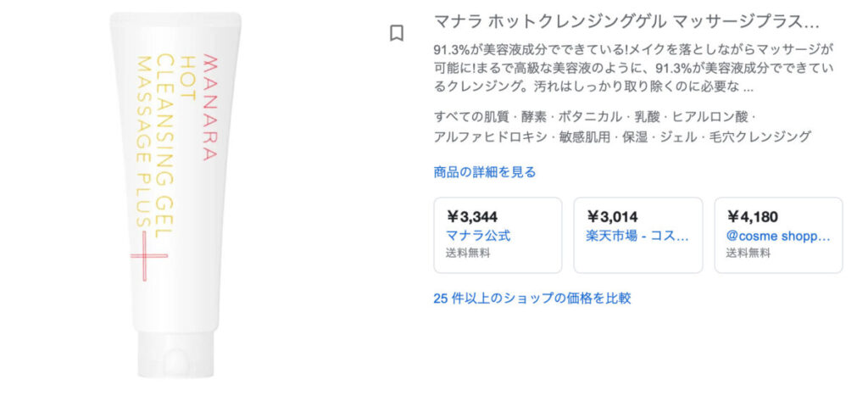Select the 楽天市場 shop link
This screenshot has height=396, width=868.
coord(637,236)
